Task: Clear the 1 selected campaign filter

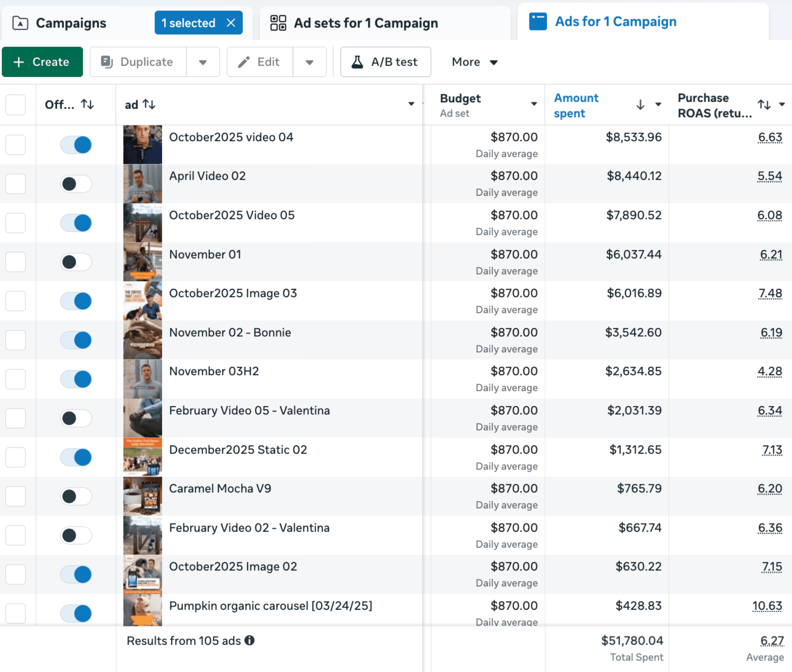Action: pos(231,23)
